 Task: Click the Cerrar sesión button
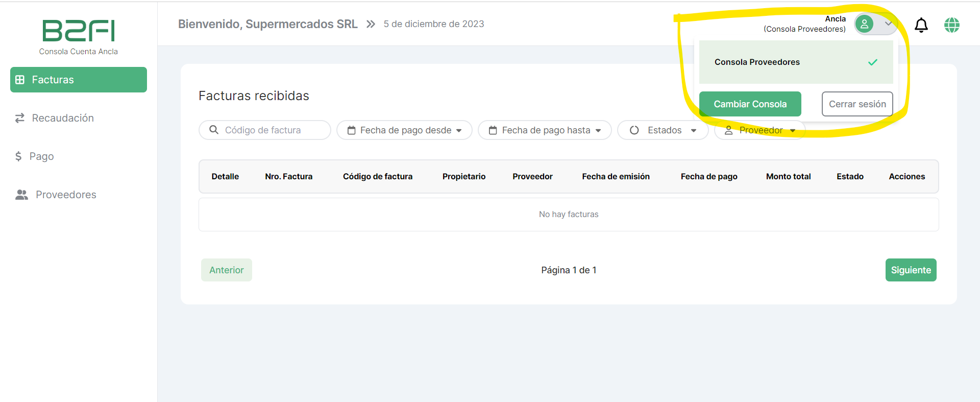tap(857, 104)
